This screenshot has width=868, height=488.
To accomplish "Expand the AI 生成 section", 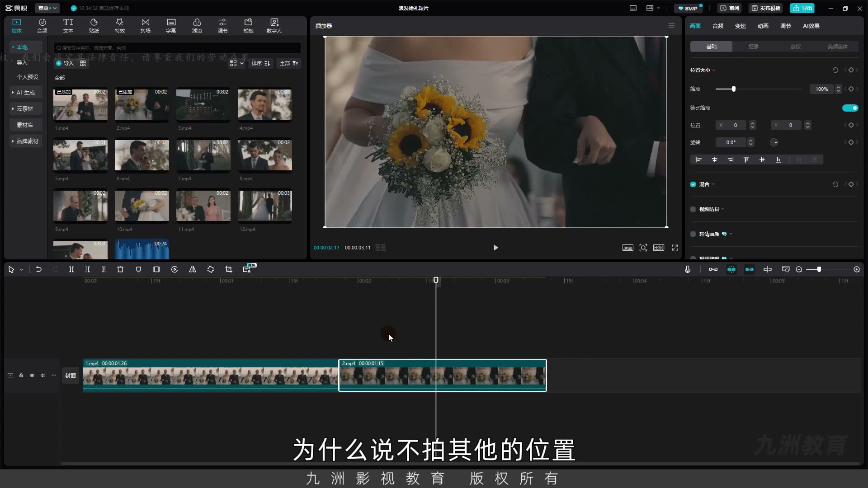I will pos(25,92).
